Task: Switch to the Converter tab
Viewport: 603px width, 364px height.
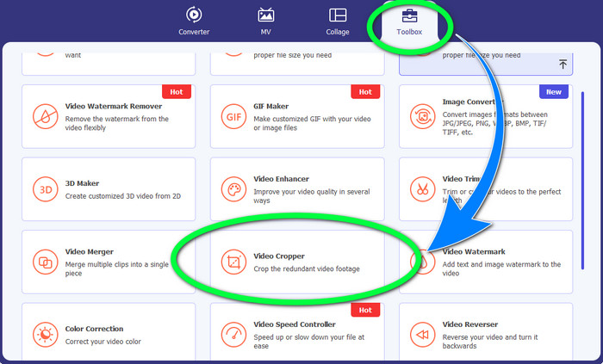Action: [194, 21]
